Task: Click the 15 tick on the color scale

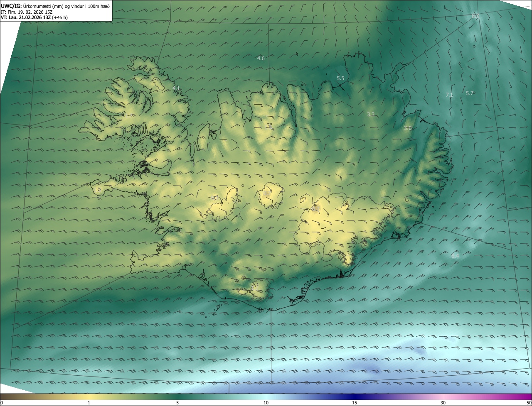Action: pos(355,403)
